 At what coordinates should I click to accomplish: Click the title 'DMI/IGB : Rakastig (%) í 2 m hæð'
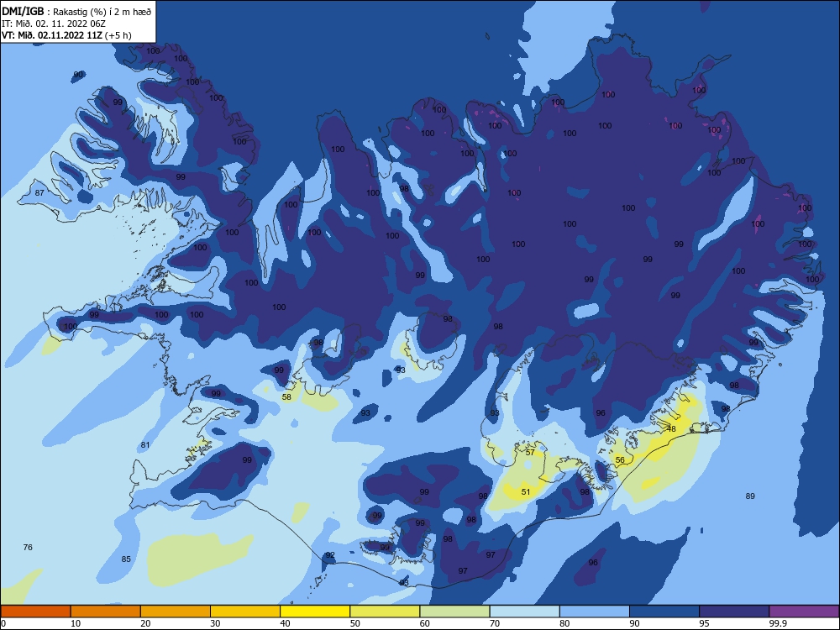tap(76, 11)
